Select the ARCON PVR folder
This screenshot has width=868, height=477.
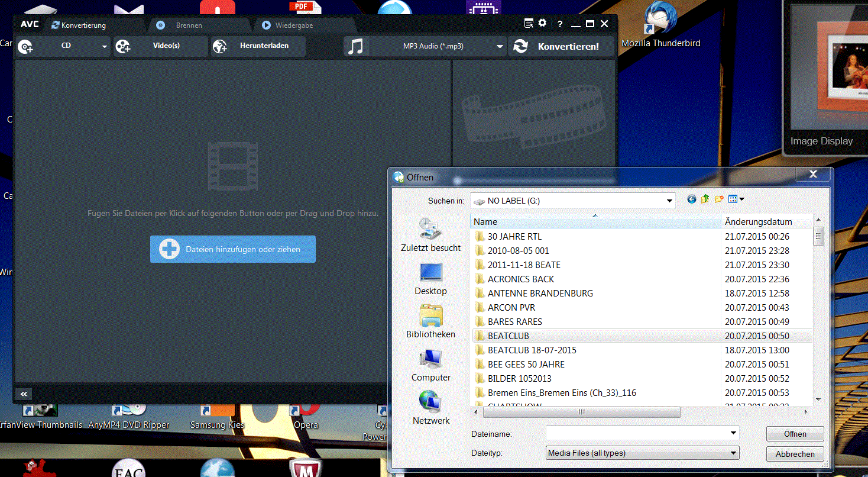coord(511,308)
